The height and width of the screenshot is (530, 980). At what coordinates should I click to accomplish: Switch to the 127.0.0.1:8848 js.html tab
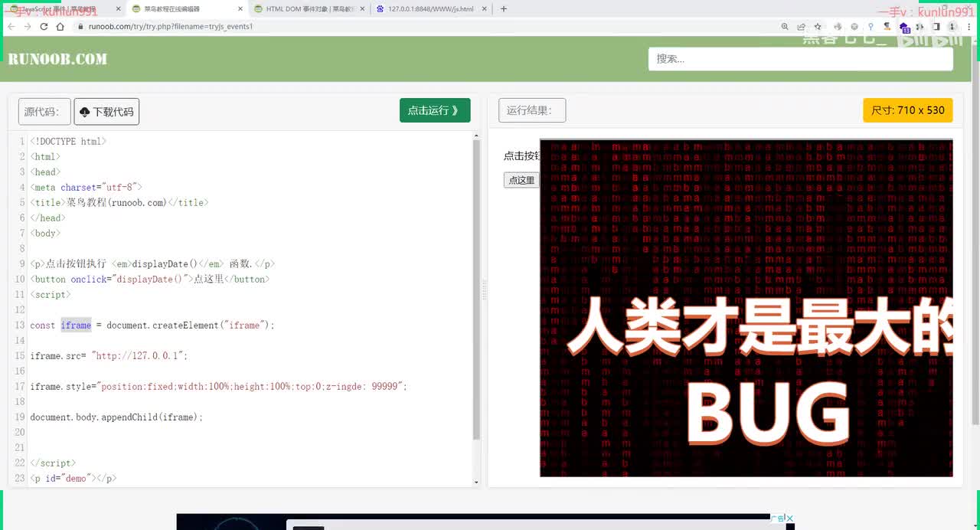click(x=430, y=9)
